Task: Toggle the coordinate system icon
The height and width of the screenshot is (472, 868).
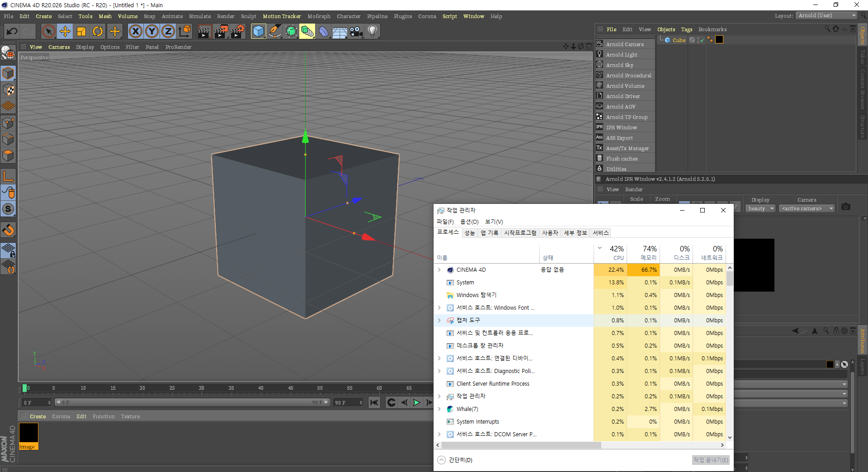Action: 184,31
